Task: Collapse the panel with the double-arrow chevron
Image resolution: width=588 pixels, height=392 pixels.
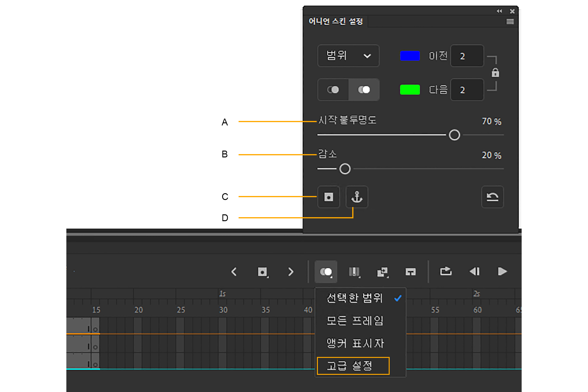Action: pyautogui.click(x=499, y=11)
